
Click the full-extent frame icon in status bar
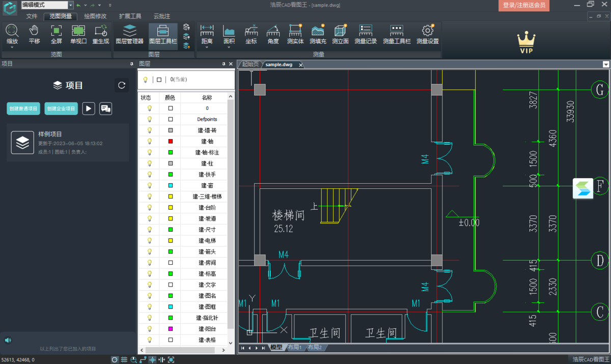(x=171, y=360)
